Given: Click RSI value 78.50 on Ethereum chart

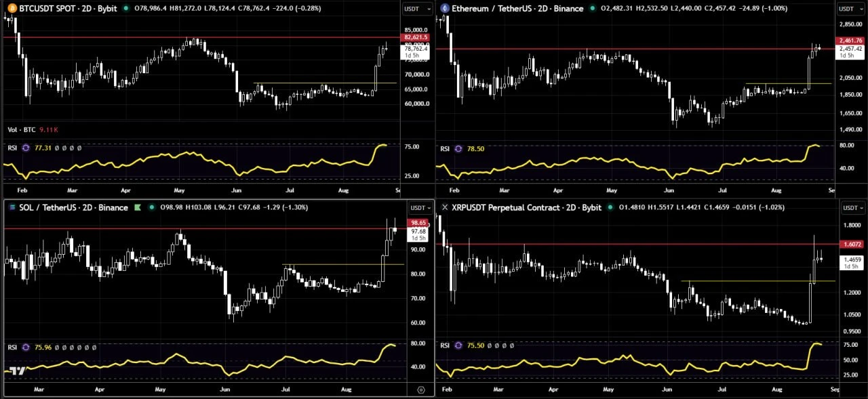Looking at the screenshot, I should point(475,149).
